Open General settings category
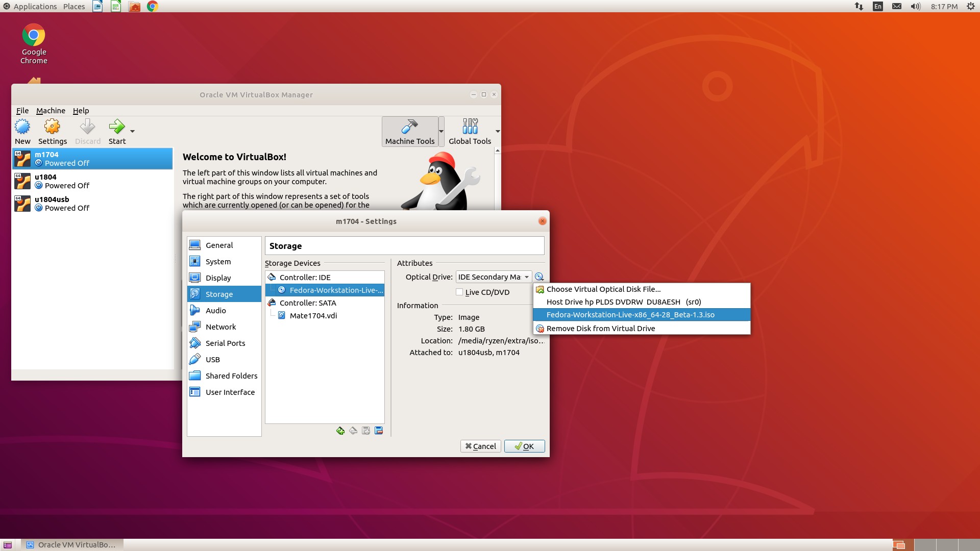 pos(224,245)
